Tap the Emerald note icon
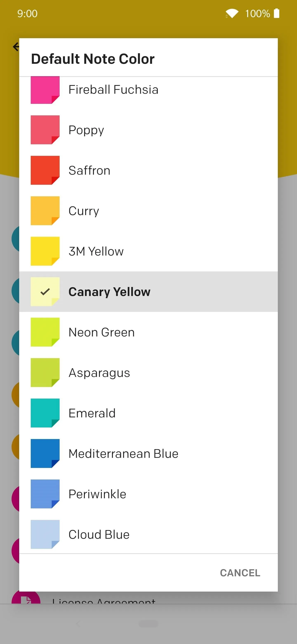 click(45, 413)
